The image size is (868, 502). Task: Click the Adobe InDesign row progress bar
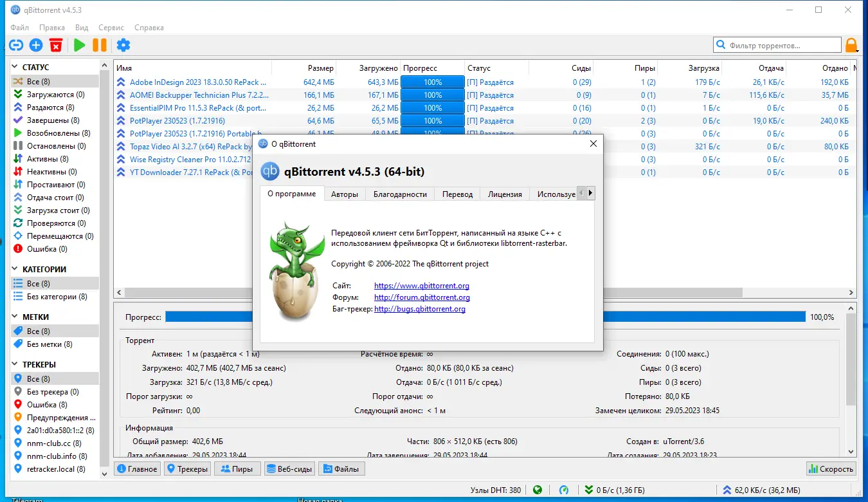coord(433,82)
